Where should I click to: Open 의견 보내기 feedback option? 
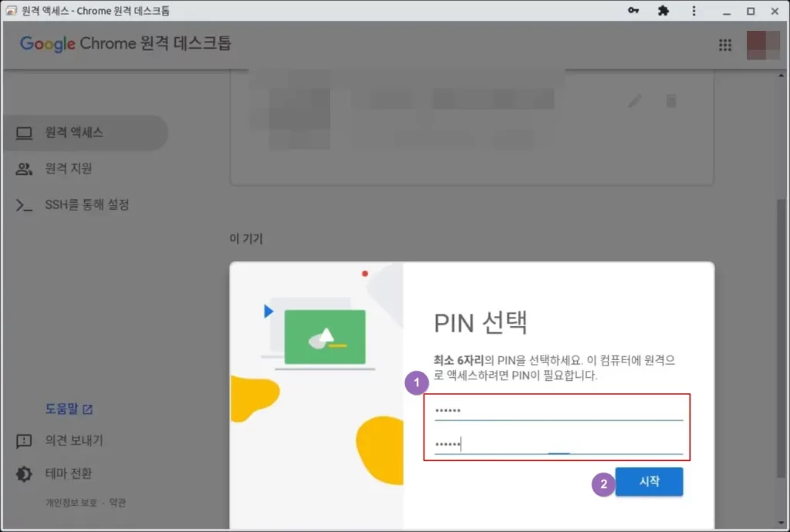[74, 440]
